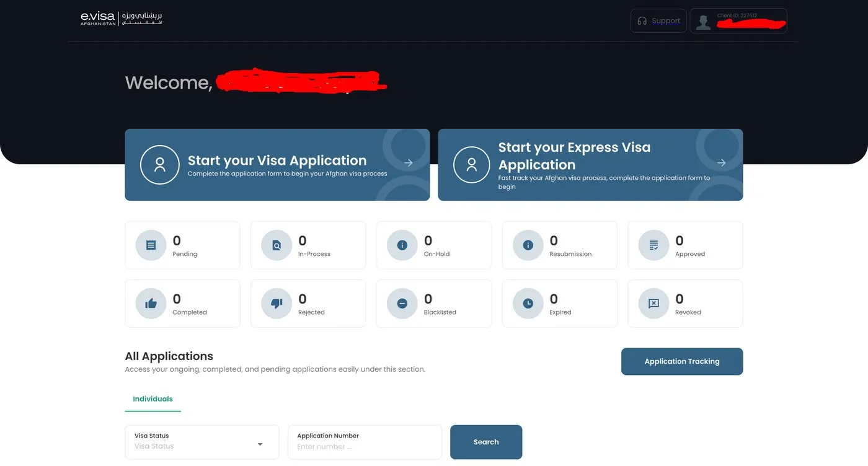This screenshot has width=868, height=466.
Task: Click the 'Fast track your Afghan visa' subtitle
Action: [604, 182]
